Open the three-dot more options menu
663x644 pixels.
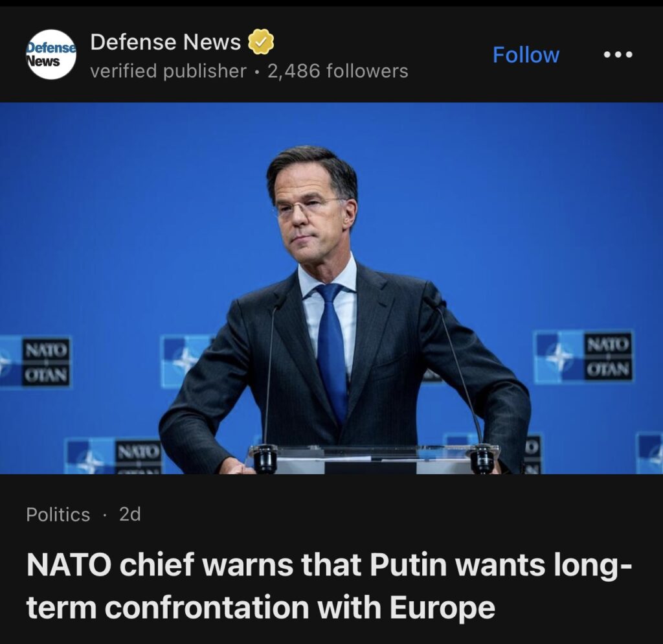[618, 54]
